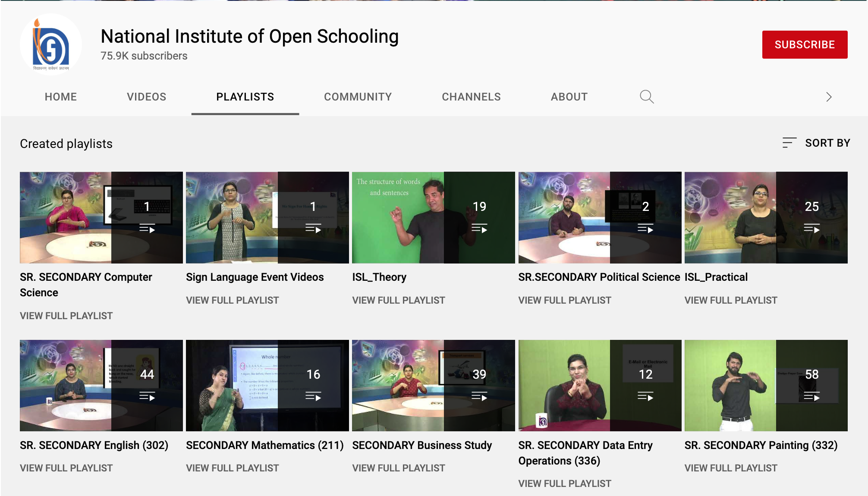868x496 pixels.
Task: Click the NIOS channel logo avatar
Action: point(51,45)
